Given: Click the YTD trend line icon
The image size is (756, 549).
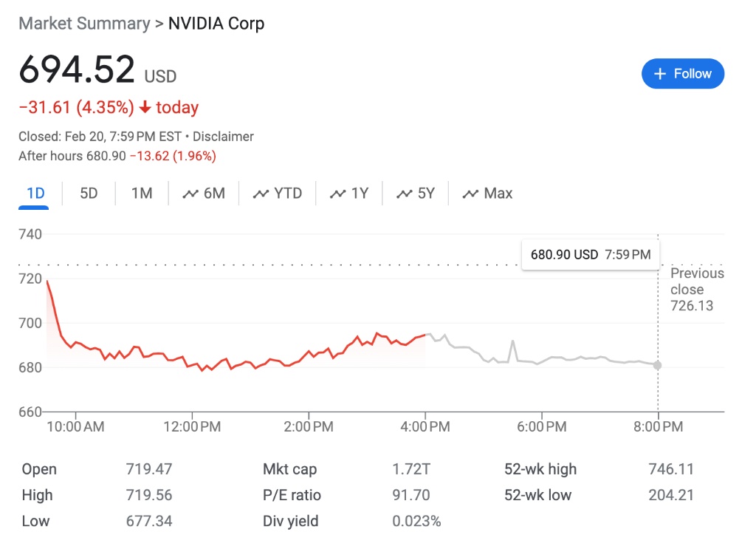Looking at the screenshot, I should click(x=261, y=194).
